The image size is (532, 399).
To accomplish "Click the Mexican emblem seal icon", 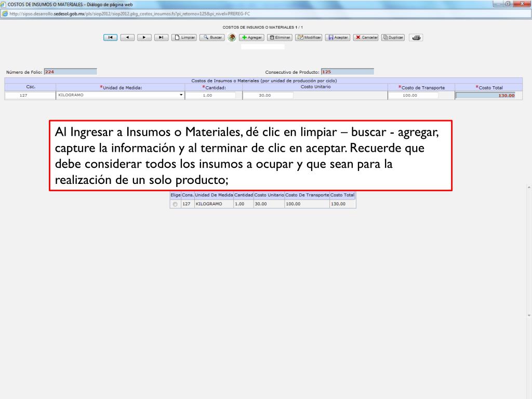I will pyautogui.click(x=232, y=37).
